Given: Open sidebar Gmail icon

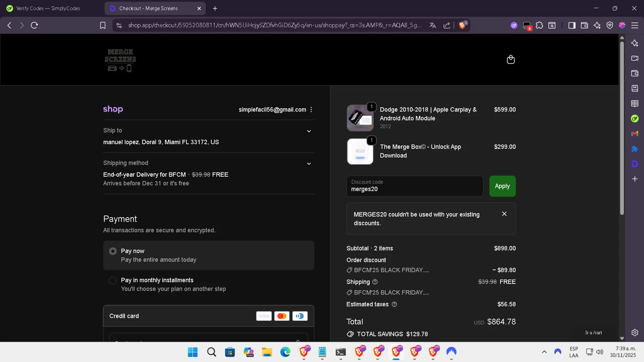Looking at the screenshot, I should pyautogui.click(x=635, y=134).
